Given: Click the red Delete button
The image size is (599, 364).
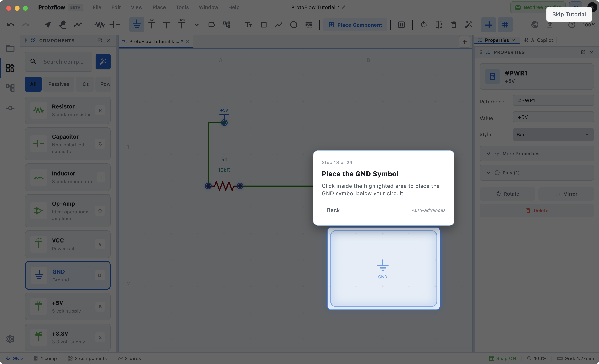Looking at the screenshot, I should (x=537, y=210).
